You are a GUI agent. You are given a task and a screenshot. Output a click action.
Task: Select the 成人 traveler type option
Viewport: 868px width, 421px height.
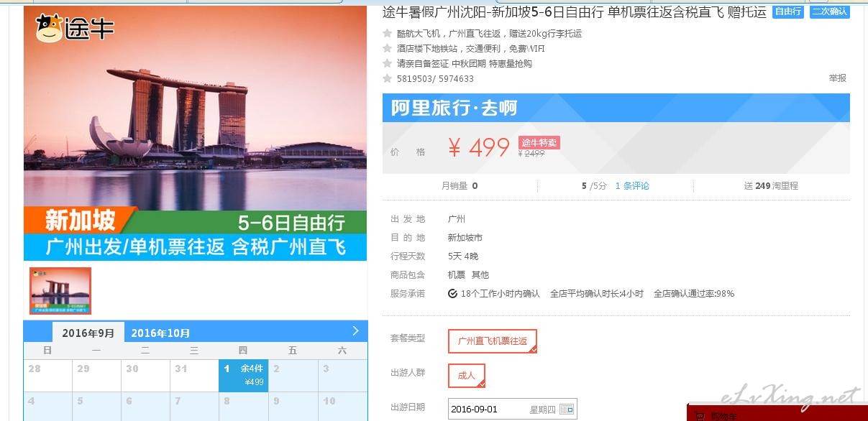pos(467,375)
